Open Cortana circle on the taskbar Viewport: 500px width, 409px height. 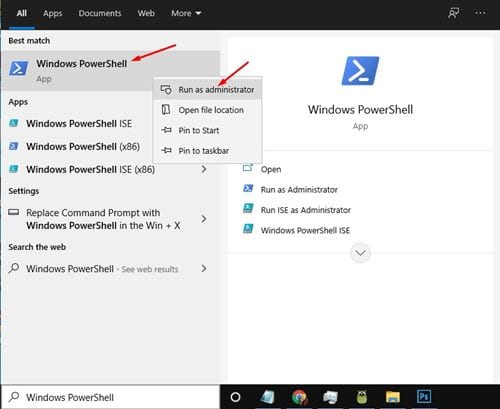235,397
